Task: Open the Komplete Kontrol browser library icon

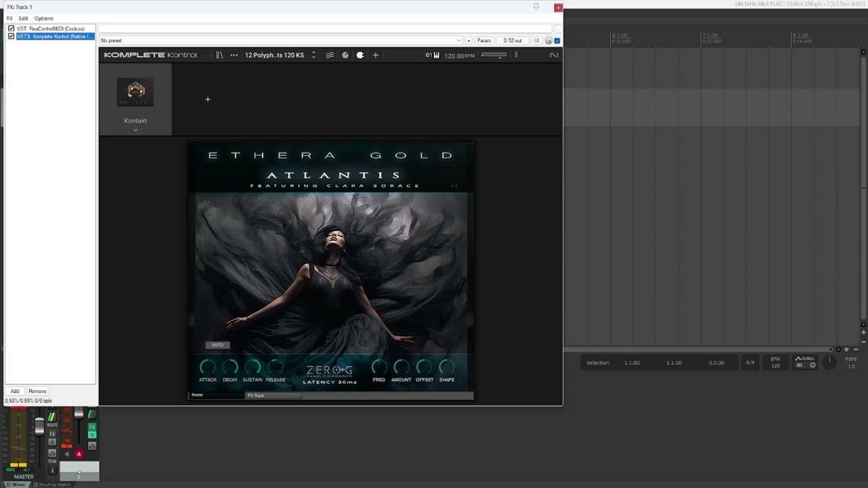Action: click(x=219, y=55)
